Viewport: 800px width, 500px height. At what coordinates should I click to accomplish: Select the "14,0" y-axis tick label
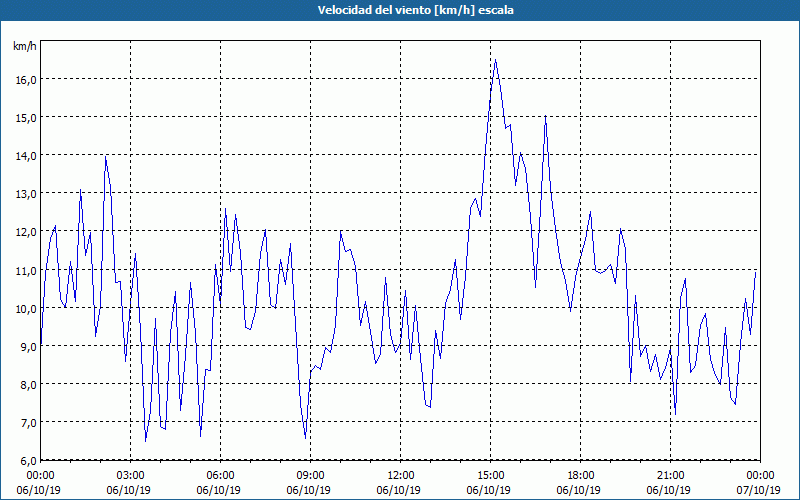pyautogui.click(x=25, y=156)
